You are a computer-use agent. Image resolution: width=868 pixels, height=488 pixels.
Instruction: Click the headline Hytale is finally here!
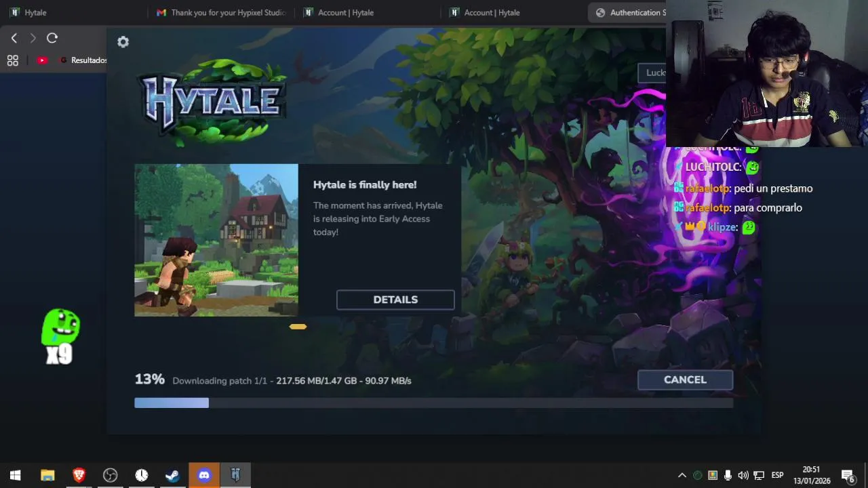(365, 185)
